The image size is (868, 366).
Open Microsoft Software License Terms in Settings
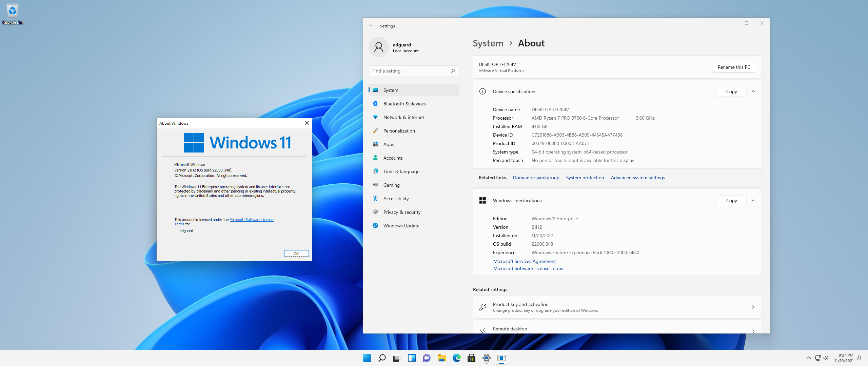(528, 268)
